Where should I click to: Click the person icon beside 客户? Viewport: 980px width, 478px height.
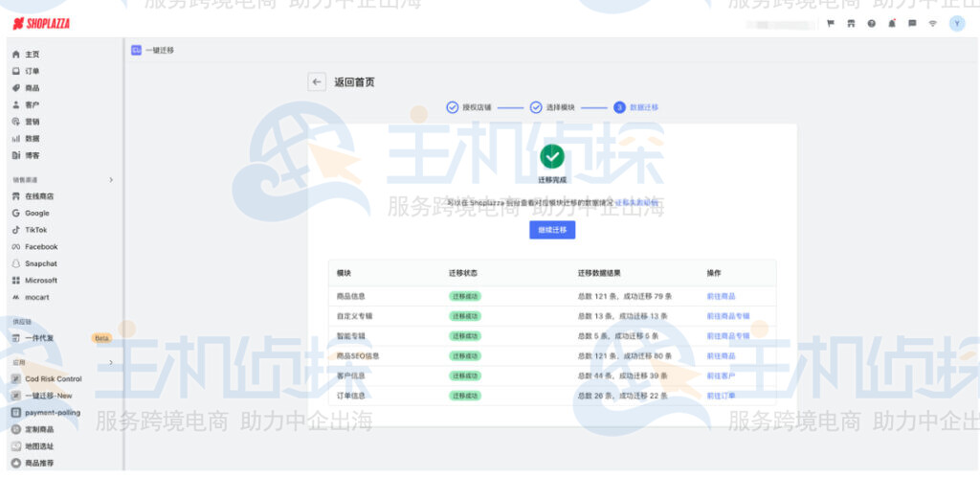[x=16, y=105]
